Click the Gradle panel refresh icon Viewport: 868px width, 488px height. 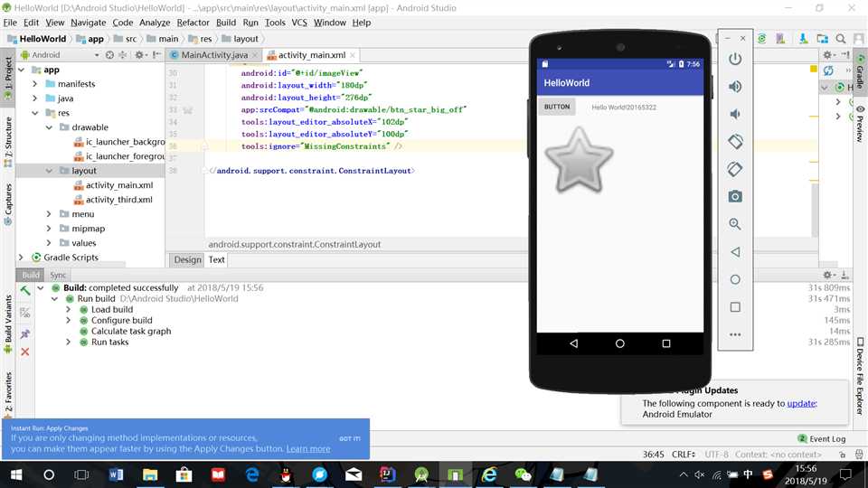tap(828, 70)
